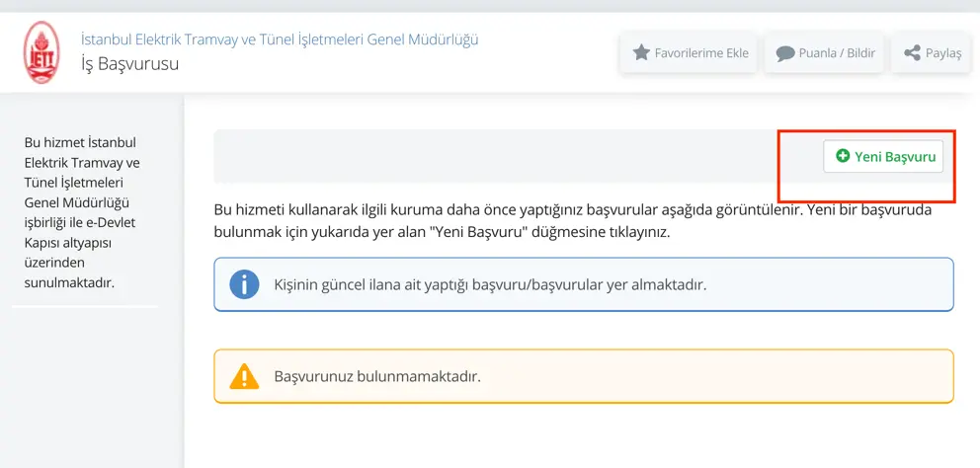Share the page with the Paylaş button
Viewport: 980px width, 468px height.
pyautogui.click(x=932, y=53)
